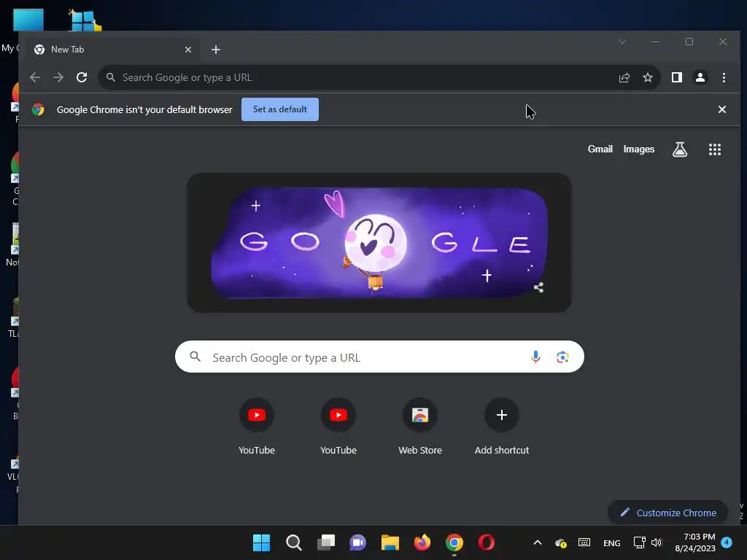Viewport: 747px width, 560px height.
Task: Open the Windows Start menu
Action: pyautogui.click(x=261, y=542)
